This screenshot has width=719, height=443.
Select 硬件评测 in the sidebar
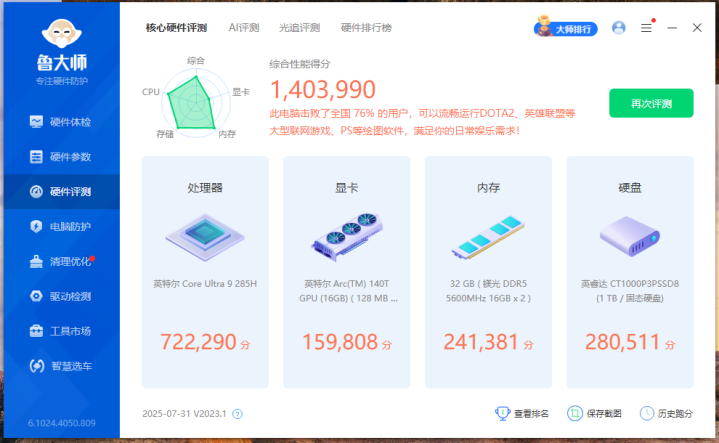(61, 192)
